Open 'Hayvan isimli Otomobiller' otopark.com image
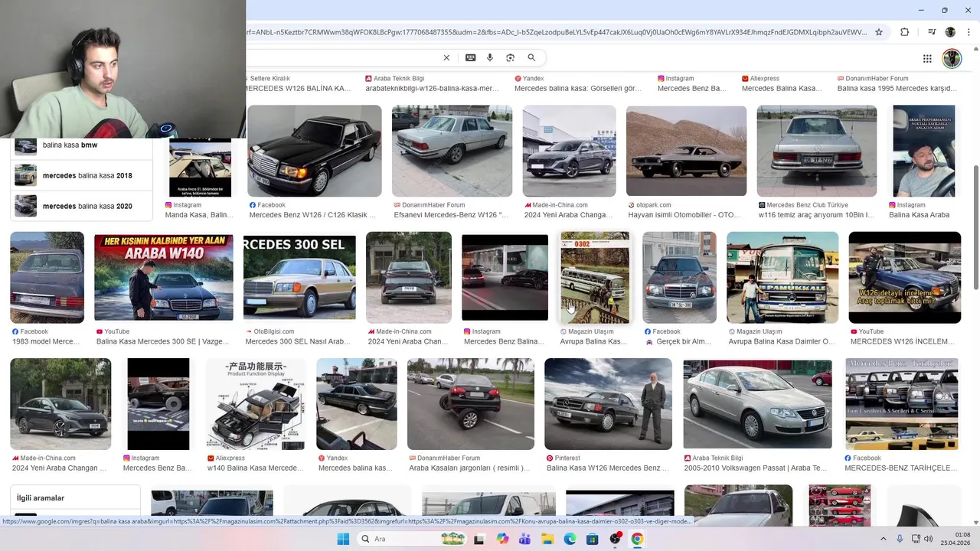This screenshot has height=551, width=980. [x=686, y=151]
